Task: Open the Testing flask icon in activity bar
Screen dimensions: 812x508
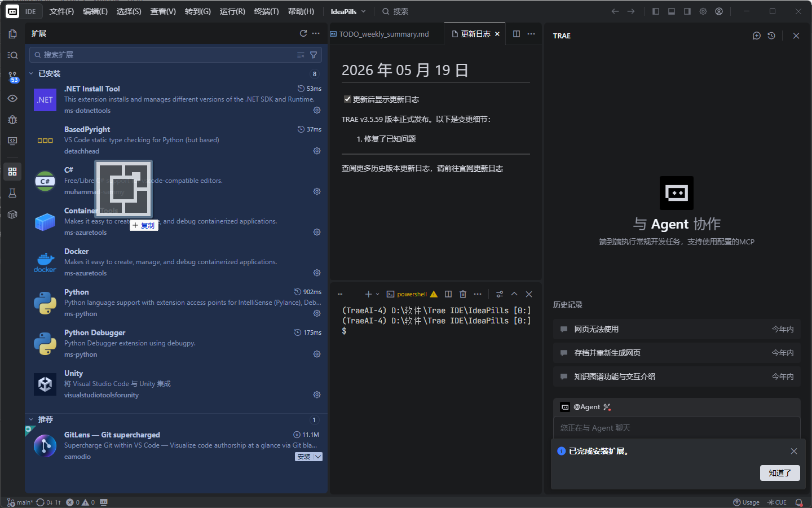Action: coord(12,193)
